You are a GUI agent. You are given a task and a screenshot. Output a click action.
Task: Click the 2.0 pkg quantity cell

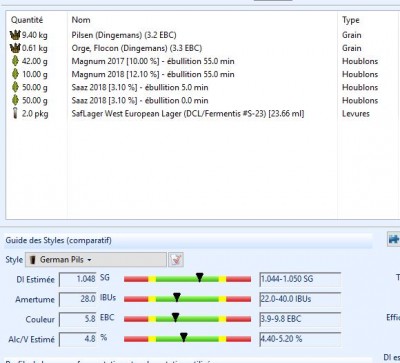tap(35, 114)
